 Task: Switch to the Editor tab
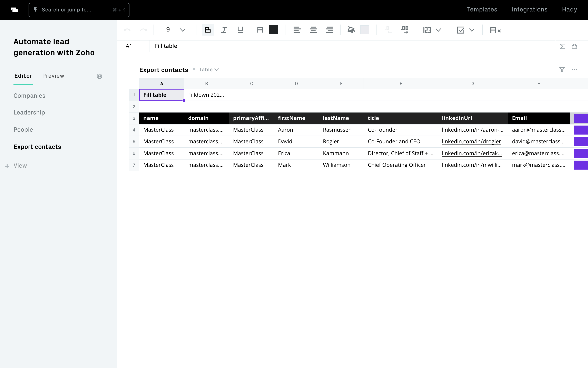[x=23, y=76]
